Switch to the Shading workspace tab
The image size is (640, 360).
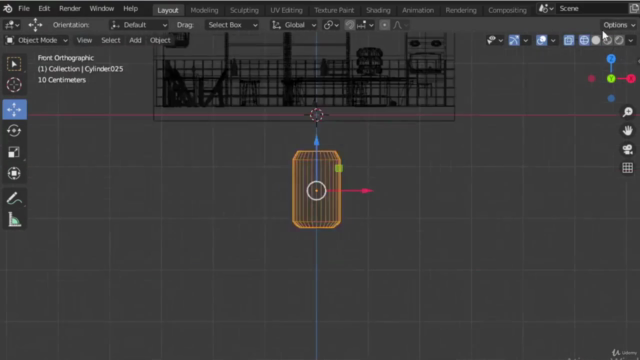point(378,10)
